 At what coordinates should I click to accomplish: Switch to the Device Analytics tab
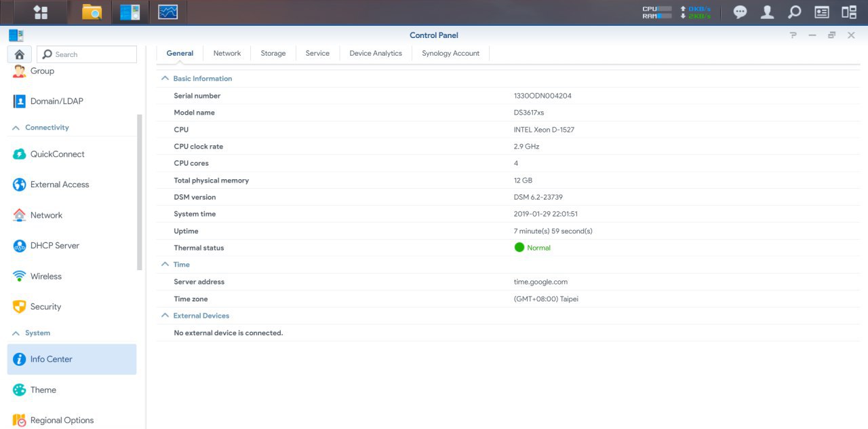(x=376, y=54)
